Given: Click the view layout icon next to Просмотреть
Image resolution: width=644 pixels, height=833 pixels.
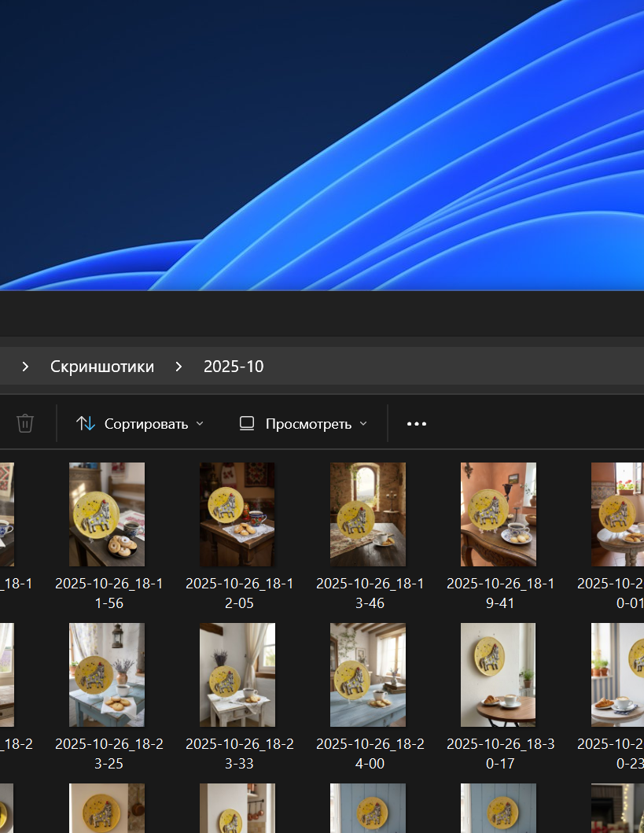Looking at the screenshot, I should pyautogui.click(x=247, y=423).
